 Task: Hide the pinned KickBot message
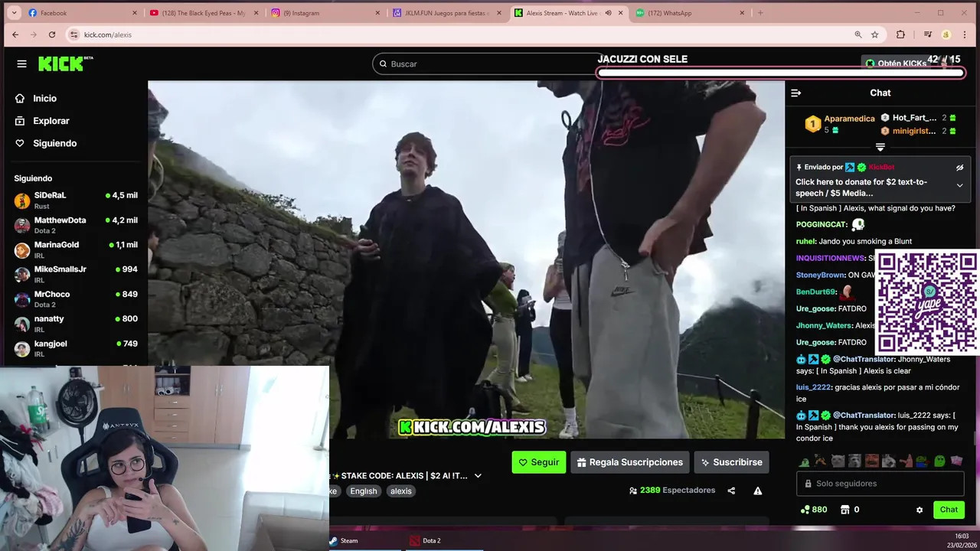[959, 167]
